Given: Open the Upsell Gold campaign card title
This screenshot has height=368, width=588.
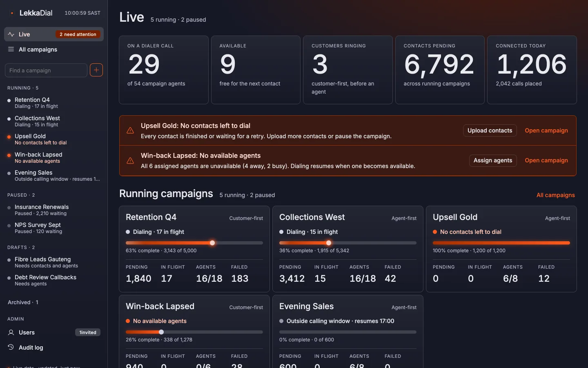Looking at the screenshot, I should click(455, 217).
